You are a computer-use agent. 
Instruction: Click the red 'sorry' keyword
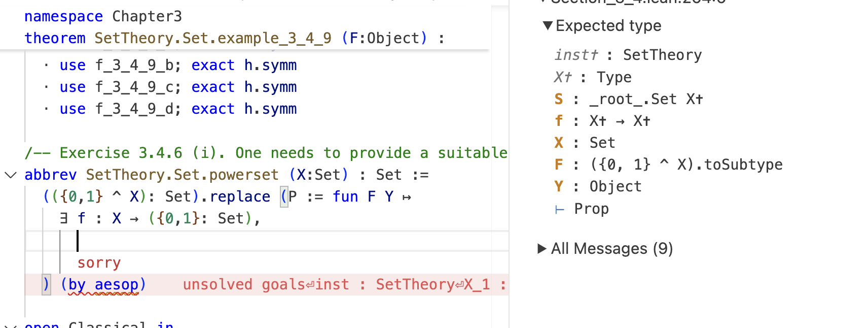[x=99, y=263]
